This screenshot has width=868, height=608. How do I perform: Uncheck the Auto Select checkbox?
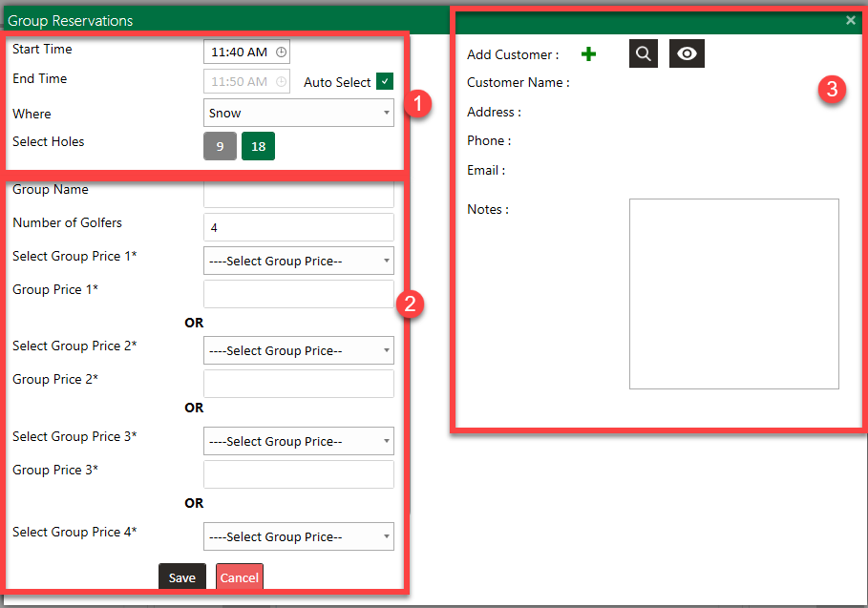(x=385, y=82)
